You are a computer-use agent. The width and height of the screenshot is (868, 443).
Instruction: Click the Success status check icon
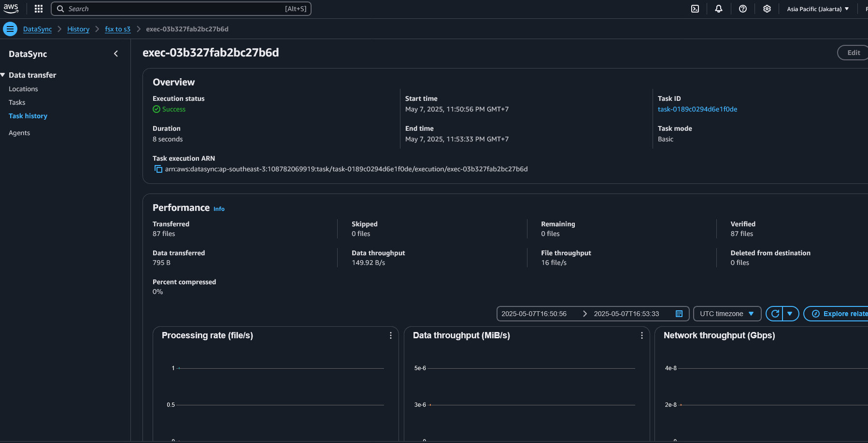[157, 109]
